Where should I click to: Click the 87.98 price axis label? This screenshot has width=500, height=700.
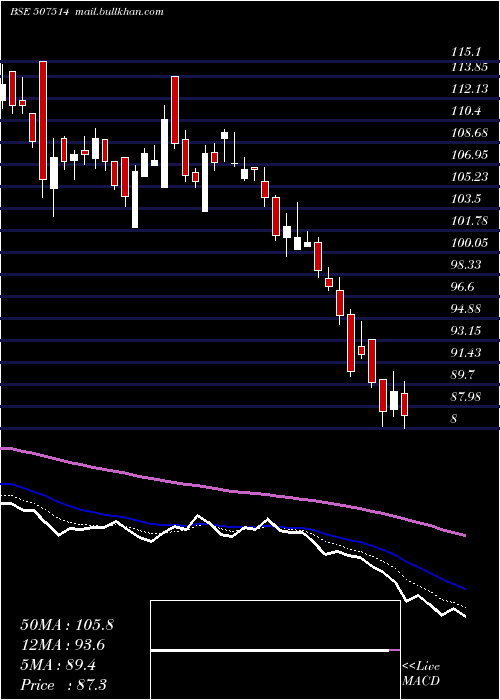(466, 397)
